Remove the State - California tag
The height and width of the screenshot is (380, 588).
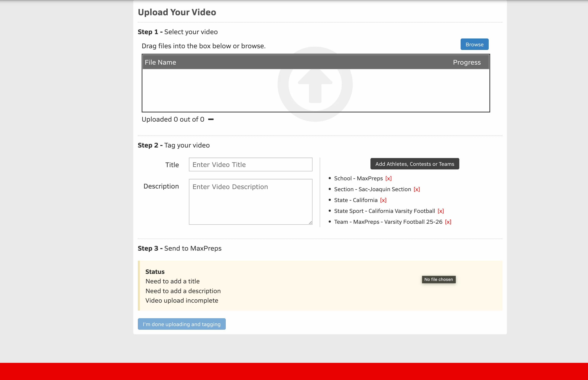click(x=383, y=200)
